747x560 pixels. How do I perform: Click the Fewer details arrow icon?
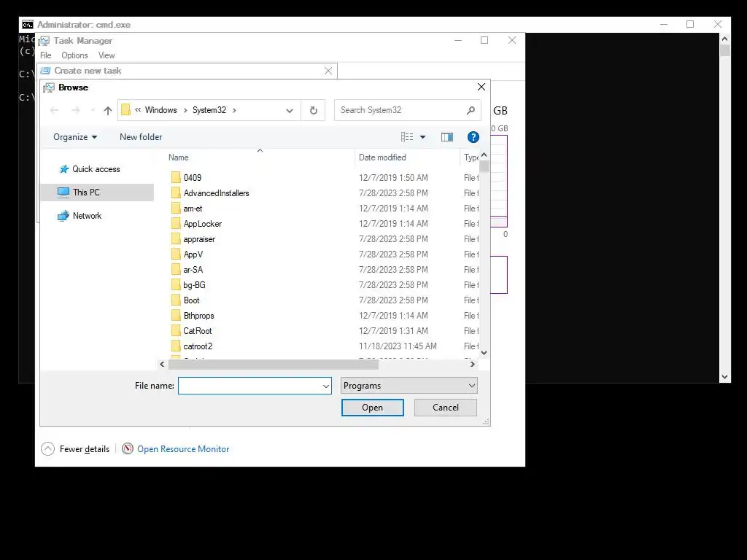tap(47, 448)
